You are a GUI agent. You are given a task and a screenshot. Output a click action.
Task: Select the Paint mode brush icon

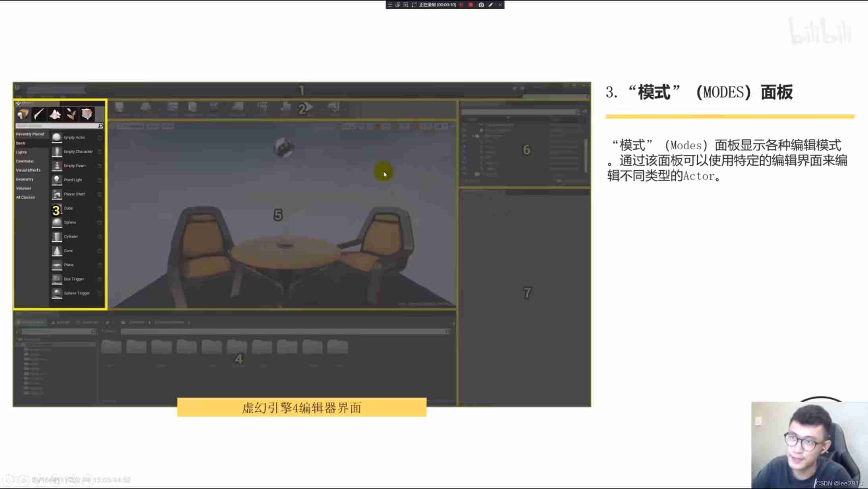(x=39, y=114)
